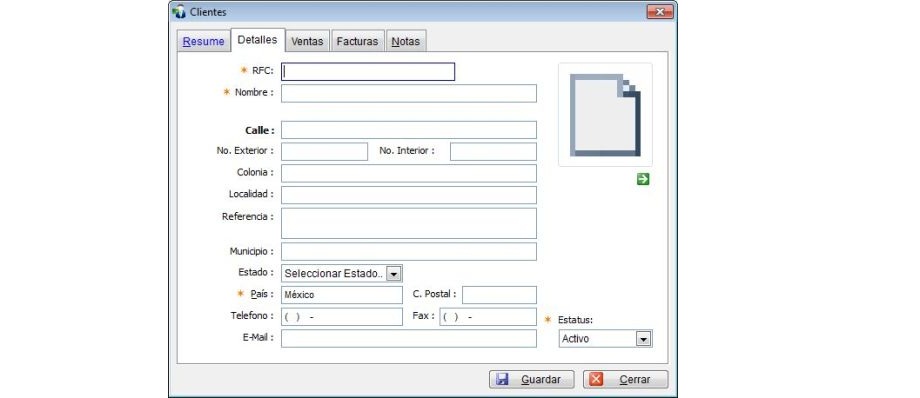The width and height of the screenshot is (920, 398).
Task: Select the No. Exterior field
Action: tap(324, 151)
